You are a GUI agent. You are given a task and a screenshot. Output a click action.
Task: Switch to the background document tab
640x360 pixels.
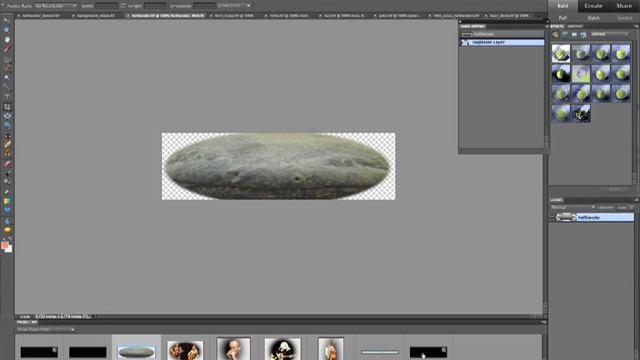coord(96,16)
